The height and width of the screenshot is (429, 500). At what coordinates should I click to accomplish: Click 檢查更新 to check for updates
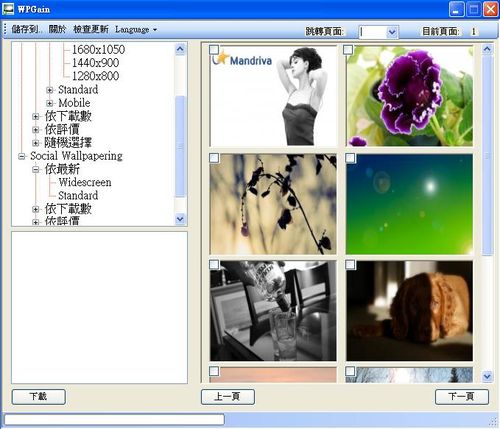[x=91, y=30]
